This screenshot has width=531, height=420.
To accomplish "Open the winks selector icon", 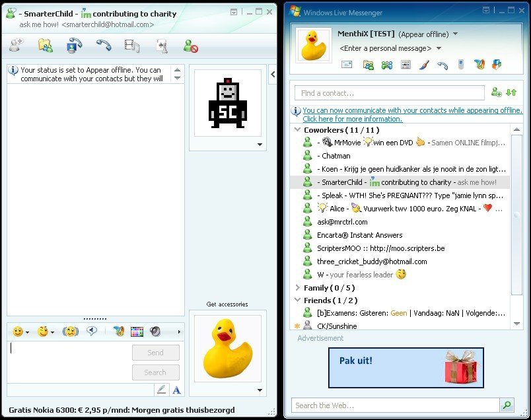I will (x=43, y=332).
